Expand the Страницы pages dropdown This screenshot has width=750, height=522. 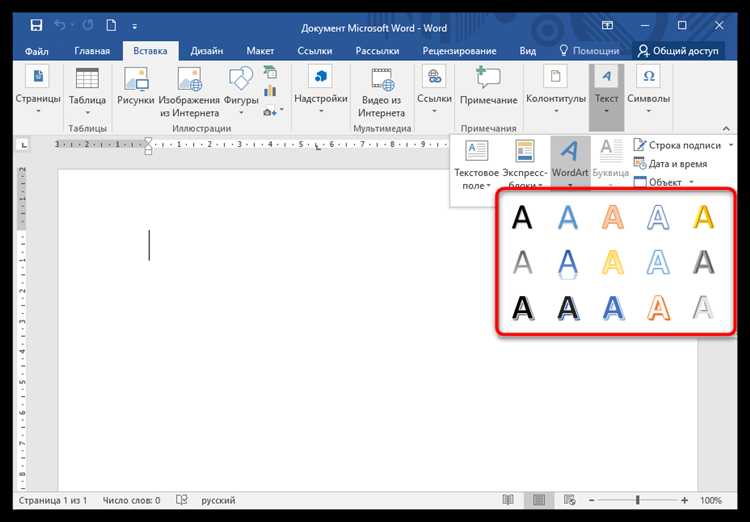tap(38, 92)
